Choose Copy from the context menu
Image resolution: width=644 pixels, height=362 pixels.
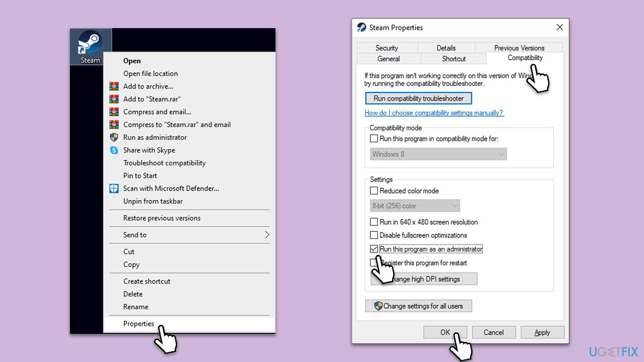189,264
